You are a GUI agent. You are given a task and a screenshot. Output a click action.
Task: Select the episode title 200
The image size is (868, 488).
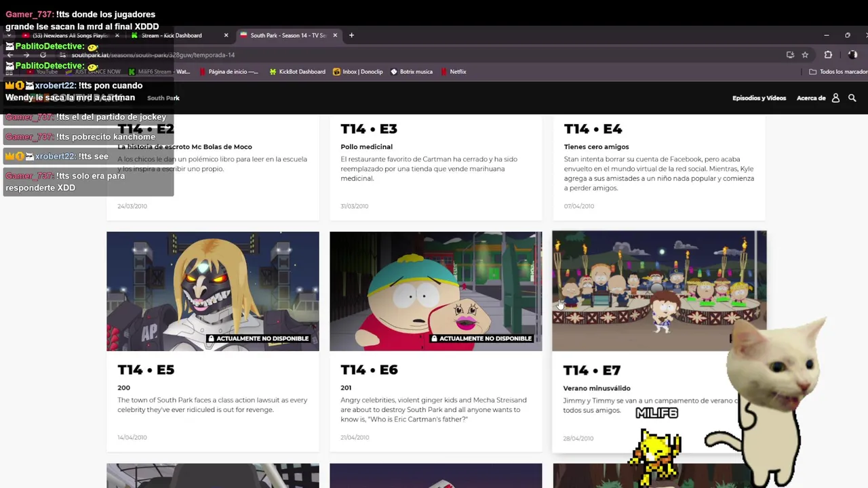(x=123, y=388)
